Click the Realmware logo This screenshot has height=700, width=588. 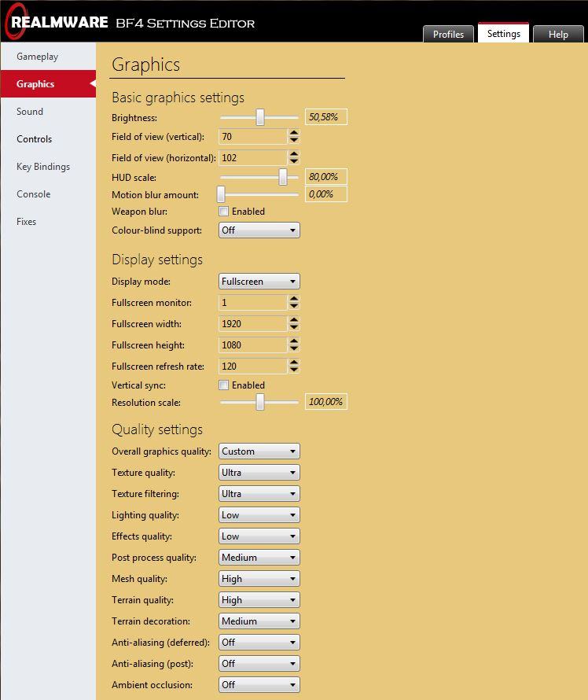(x=57, y=22)
